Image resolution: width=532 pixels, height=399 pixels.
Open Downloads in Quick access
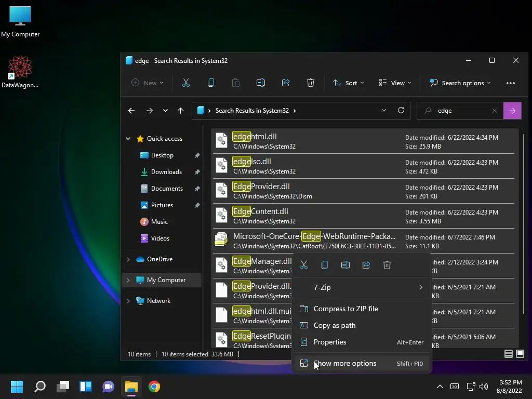(x=166, y=171)
